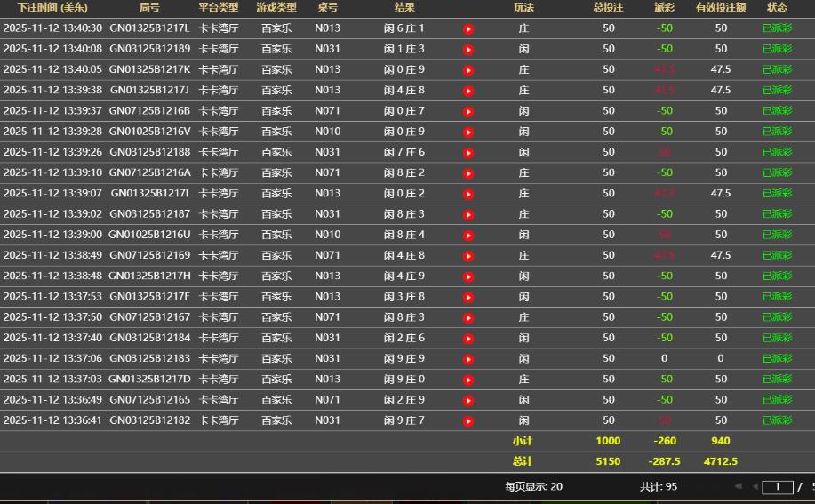Screen dimensions: 815x504
Task: Click play icon for round GN01025B1216U
Action: pos(468,235)
